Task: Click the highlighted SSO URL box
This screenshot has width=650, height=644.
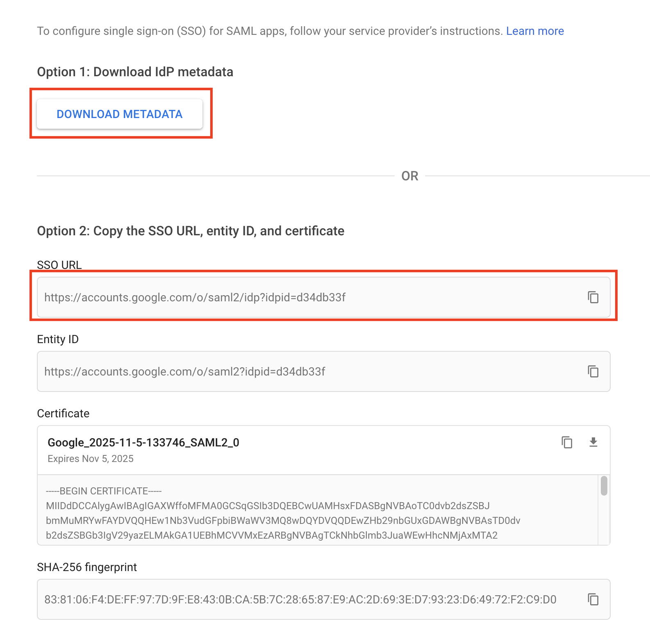Action: 324,296
